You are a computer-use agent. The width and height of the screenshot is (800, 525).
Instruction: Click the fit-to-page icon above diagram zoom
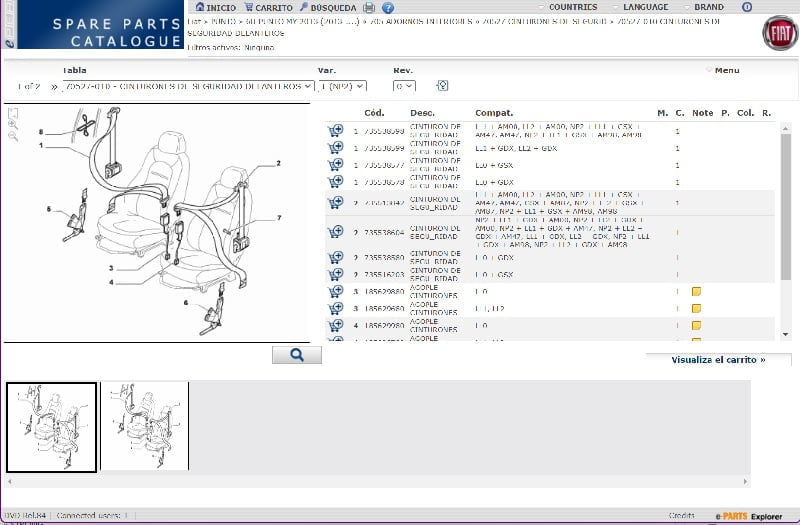coord(13,113)
